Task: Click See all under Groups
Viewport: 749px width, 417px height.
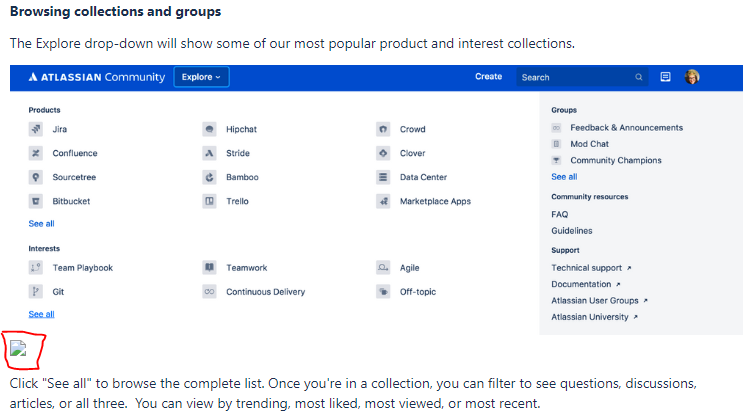Action: point(564,177)
